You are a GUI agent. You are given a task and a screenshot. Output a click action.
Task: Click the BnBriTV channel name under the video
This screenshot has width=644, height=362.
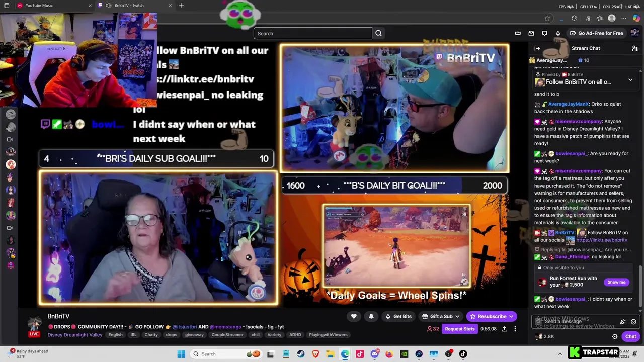[58, 316]
